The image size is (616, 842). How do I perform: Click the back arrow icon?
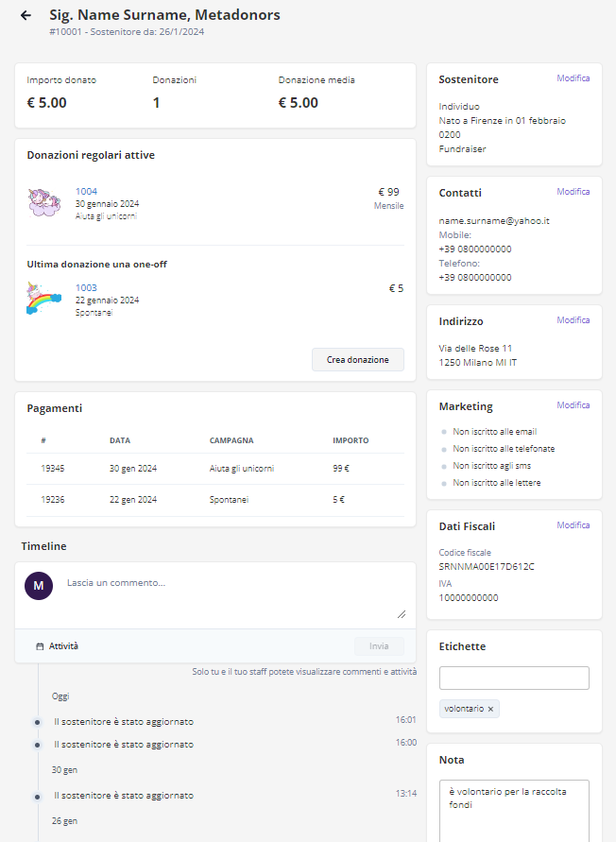(x=26, y=16)
